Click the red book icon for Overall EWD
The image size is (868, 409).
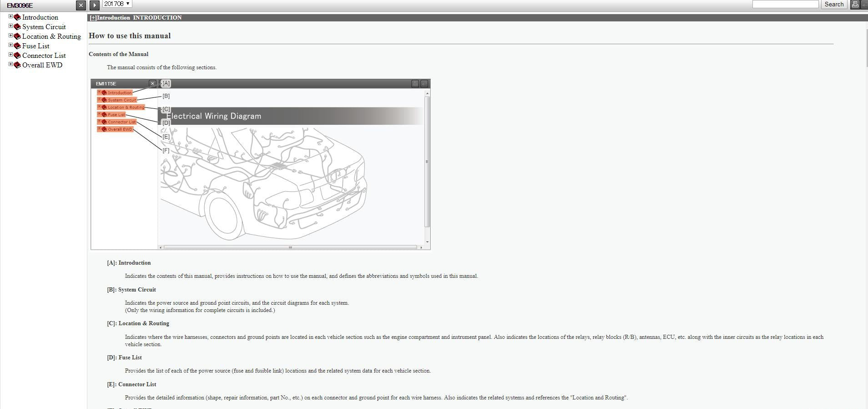tap(17, 65)
